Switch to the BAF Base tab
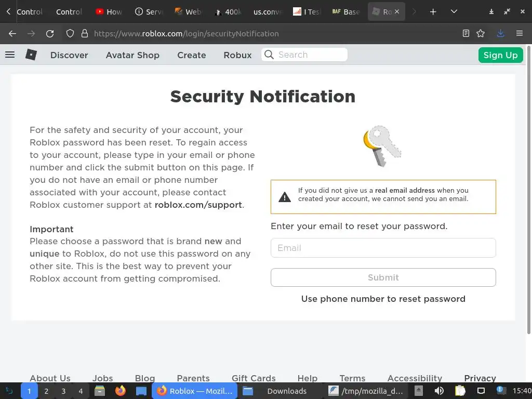532x399 pixels. click(346, 12)
